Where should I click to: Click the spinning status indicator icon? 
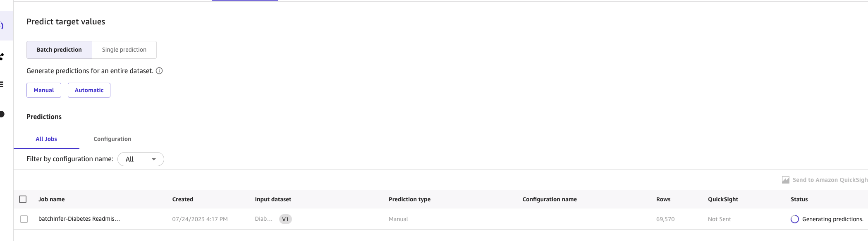794,219
